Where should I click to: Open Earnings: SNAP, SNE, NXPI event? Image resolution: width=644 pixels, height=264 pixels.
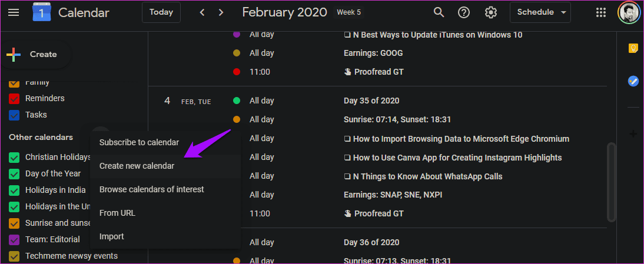(393, 195)
